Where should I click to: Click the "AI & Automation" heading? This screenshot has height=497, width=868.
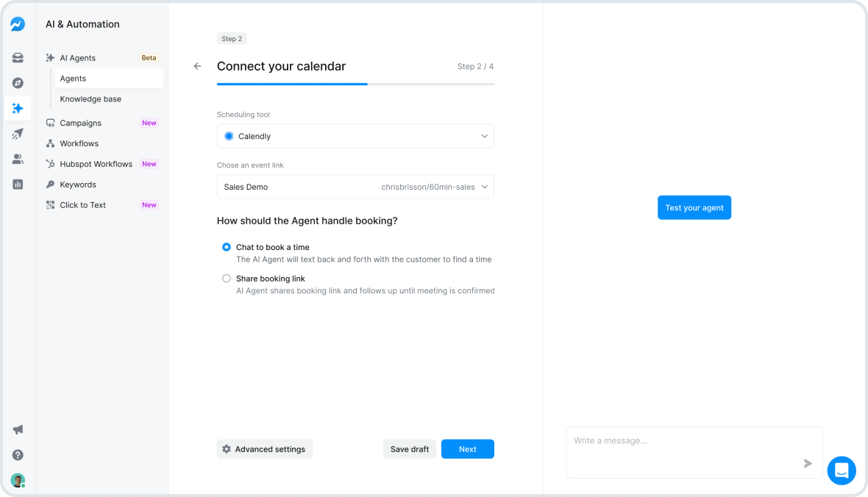82,24
